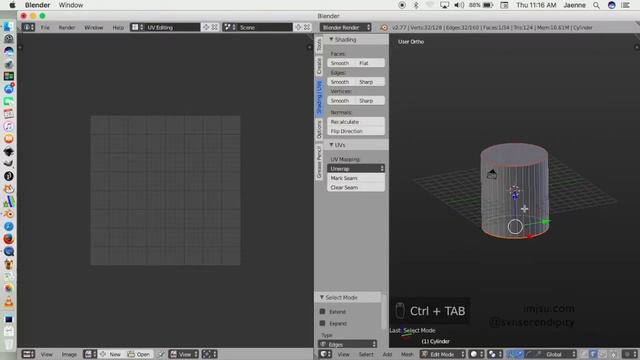640x360 pixels.
Task: Open the Blender Render engine dropdown
Action: pos(345,27)
